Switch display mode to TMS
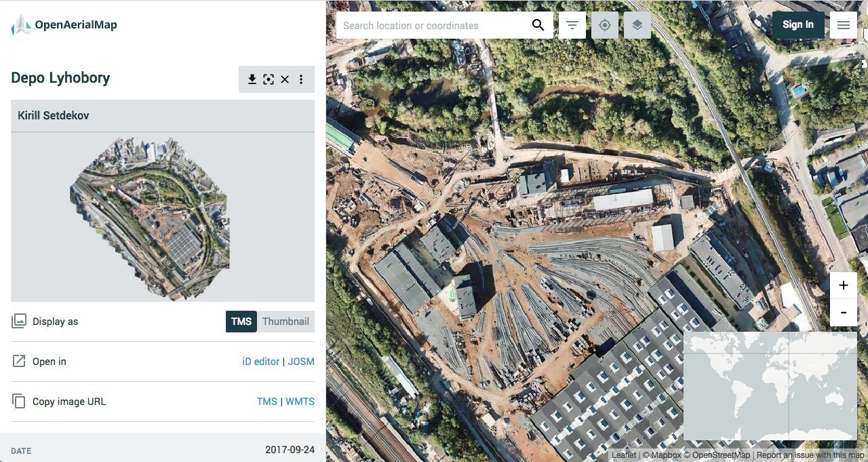This screenshot has height=462, width=868. [241, 322]
